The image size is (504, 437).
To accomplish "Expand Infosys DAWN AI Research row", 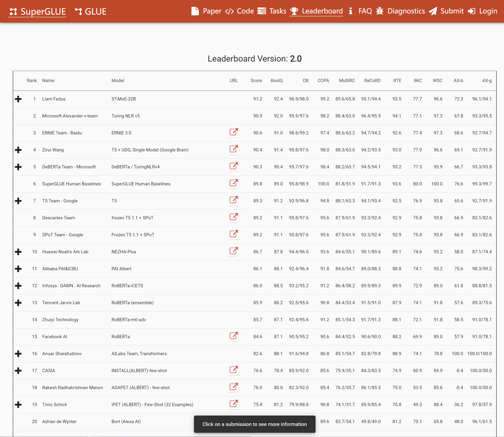I will pos(18,286).
